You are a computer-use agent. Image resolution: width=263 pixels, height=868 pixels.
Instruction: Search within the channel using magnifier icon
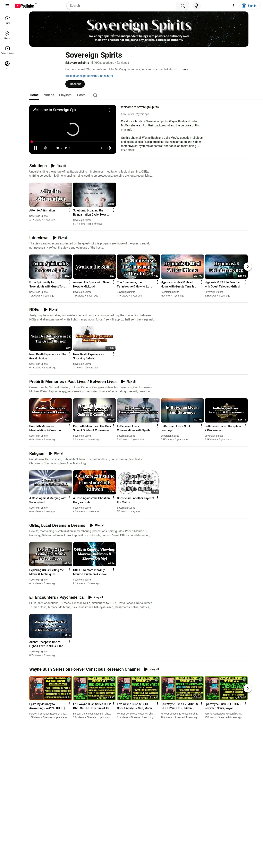95,95
